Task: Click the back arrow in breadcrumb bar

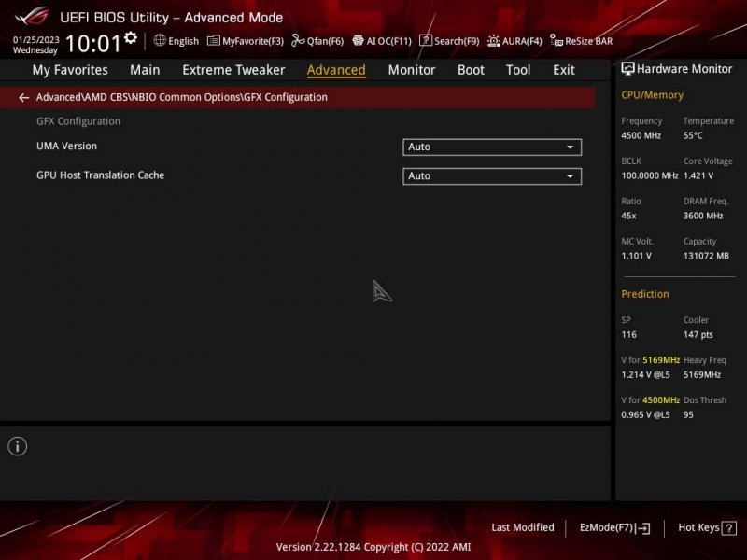Action: tap(24, 98)
